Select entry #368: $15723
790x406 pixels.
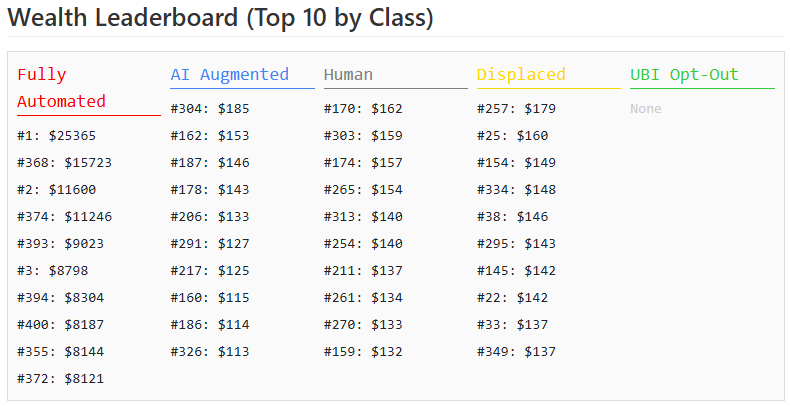tap(64, 163)
